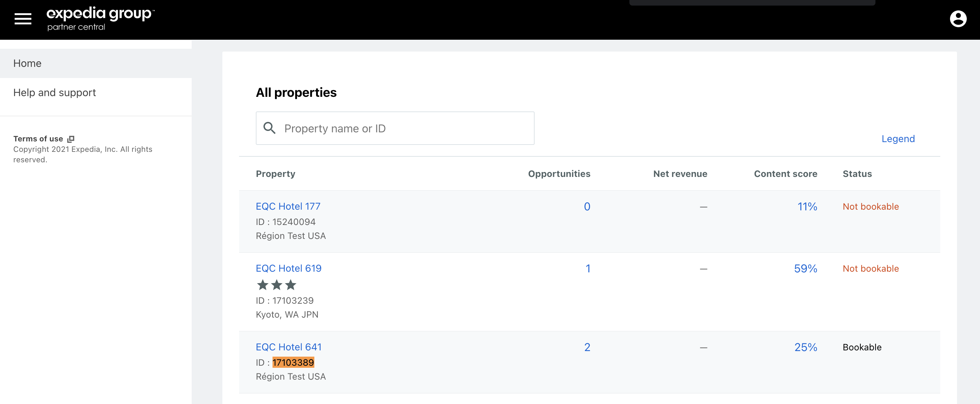Open the hamburger navigation menu

pos(23,18)
